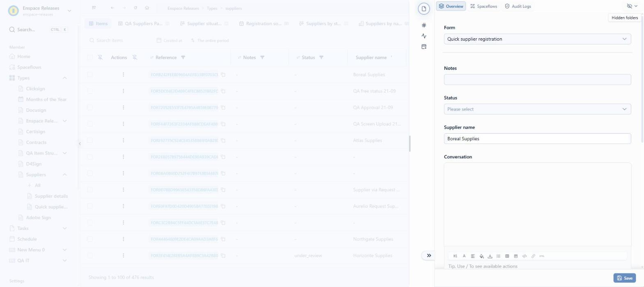Copy reference for Atlas Supplies row
This screenshot has height=287, width=644.
click(x=223, y=141)
